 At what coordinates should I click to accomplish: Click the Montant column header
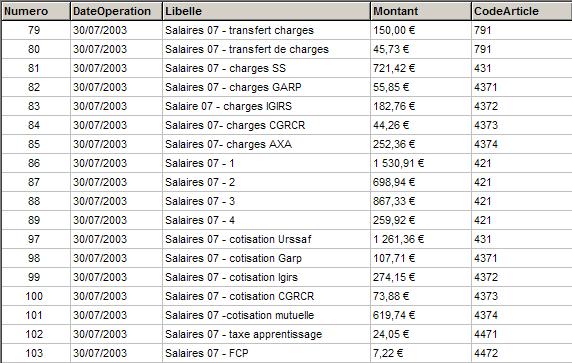click(421, 11)
